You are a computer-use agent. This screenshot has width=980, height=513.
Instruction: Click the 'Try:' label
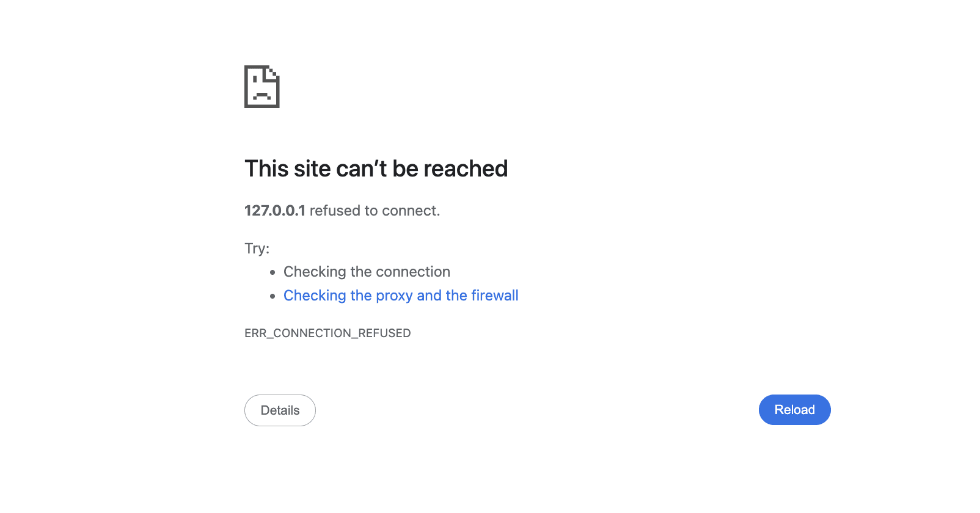point(257,249)
